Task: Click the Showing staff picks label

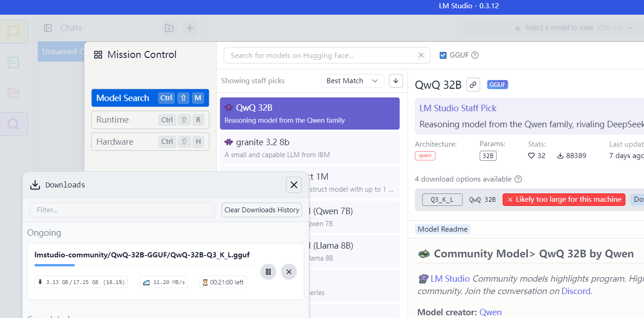Action: point(253,81)
